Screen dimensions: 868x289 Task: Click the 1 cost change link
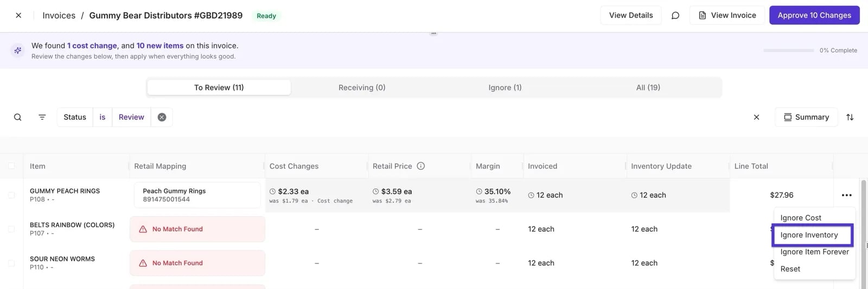point(92,46)
